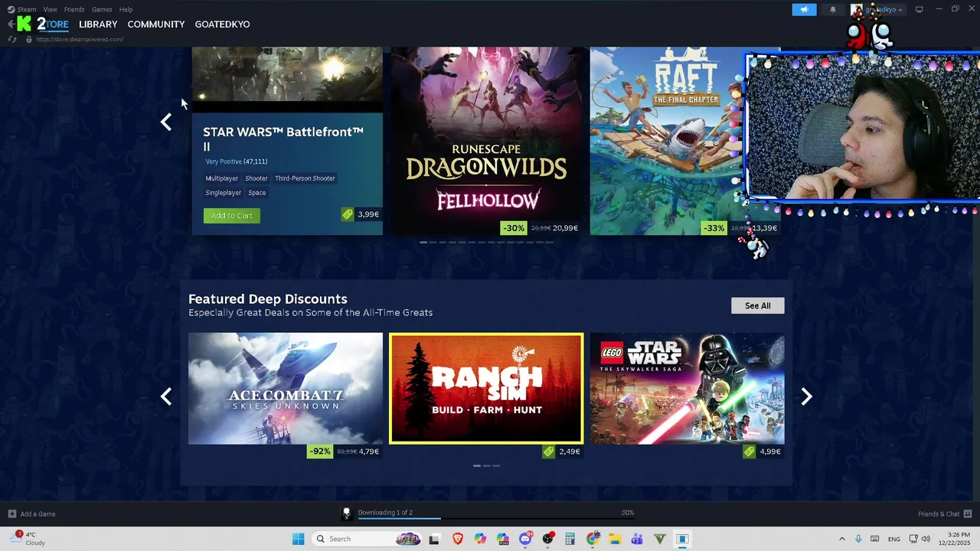
Task: Click the -33% discount badge on Raft
Action: click(x=714, y=228)
